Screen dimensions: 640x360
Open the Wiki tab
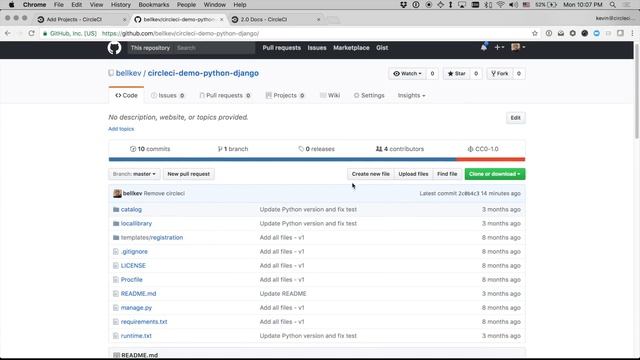point(330,96)
